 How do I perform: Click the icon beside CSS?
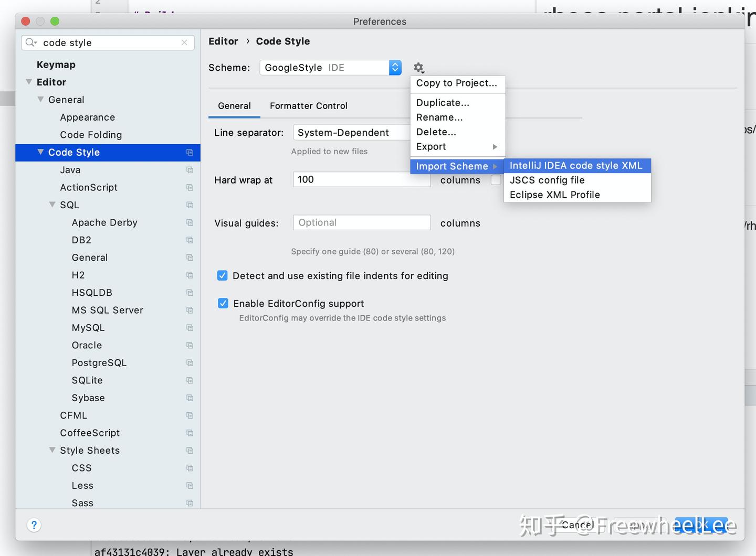190,467
